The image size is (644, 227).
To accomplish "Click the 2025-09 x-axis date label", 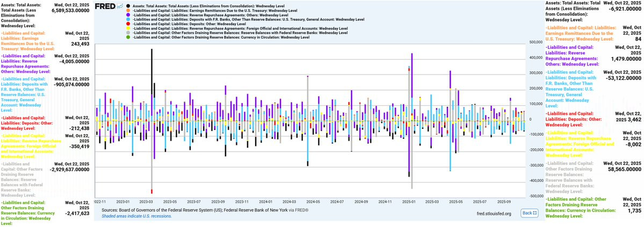I will 503,202.
